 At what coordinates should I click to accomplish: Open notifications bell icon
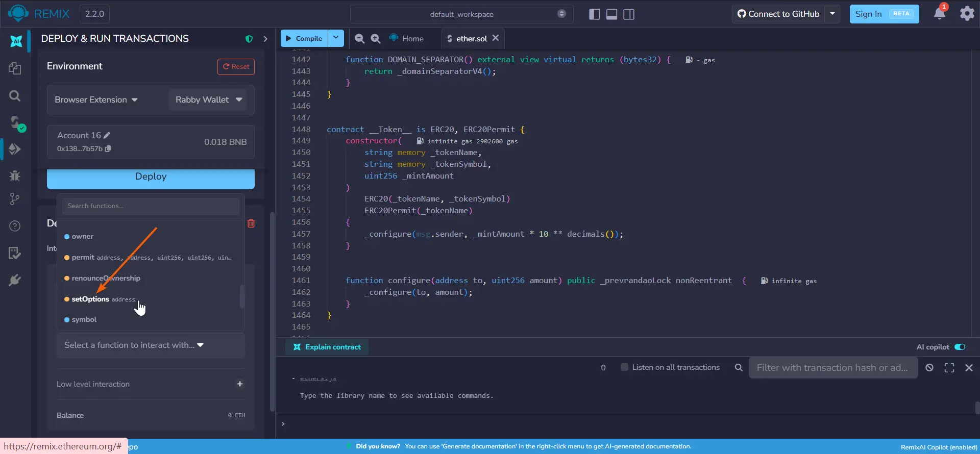[x=940, y=13]
